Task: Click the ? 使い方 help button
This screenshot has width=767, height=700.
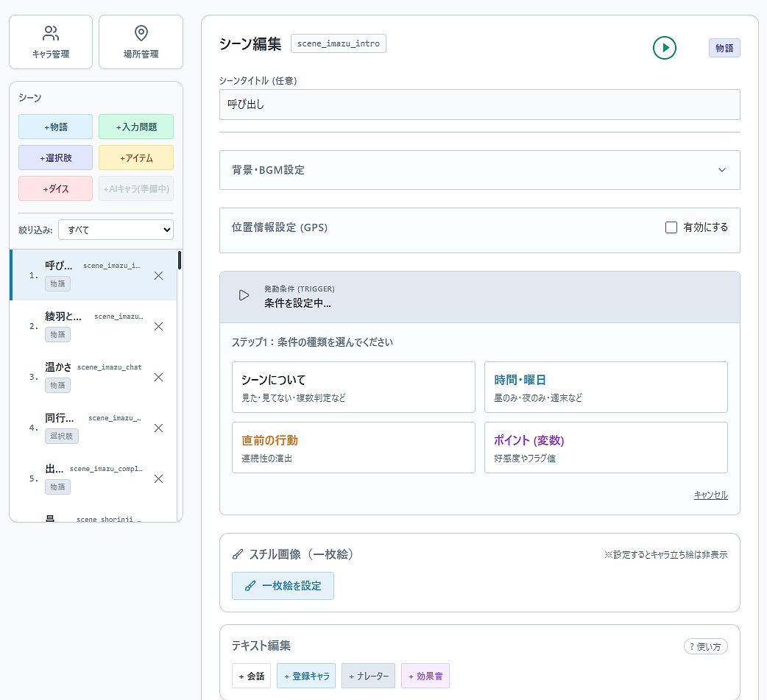Action: click(705, 646)
